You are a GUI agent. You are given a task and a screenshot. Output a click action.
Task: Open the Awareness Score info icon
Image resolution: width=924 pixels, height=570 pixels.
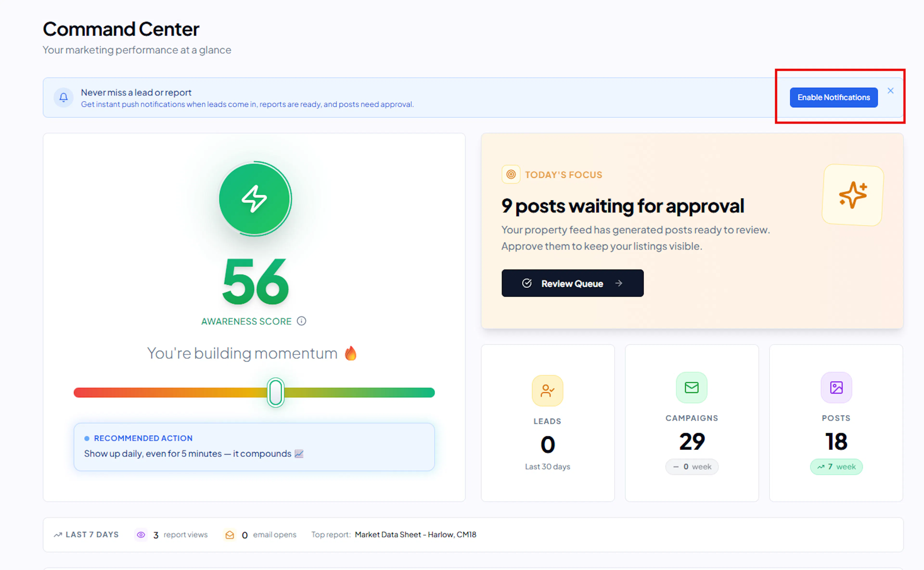tap(301, 321)
